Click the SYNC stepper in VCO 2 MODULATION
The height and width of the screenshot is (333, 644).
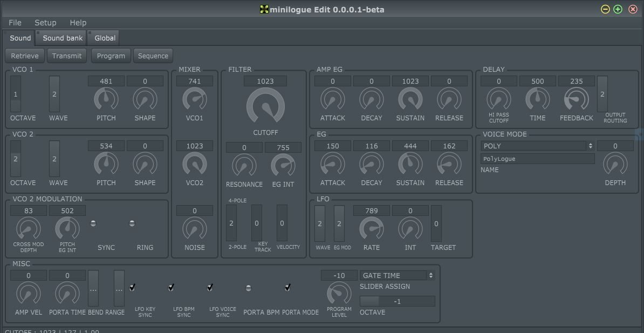pos(93,222)
